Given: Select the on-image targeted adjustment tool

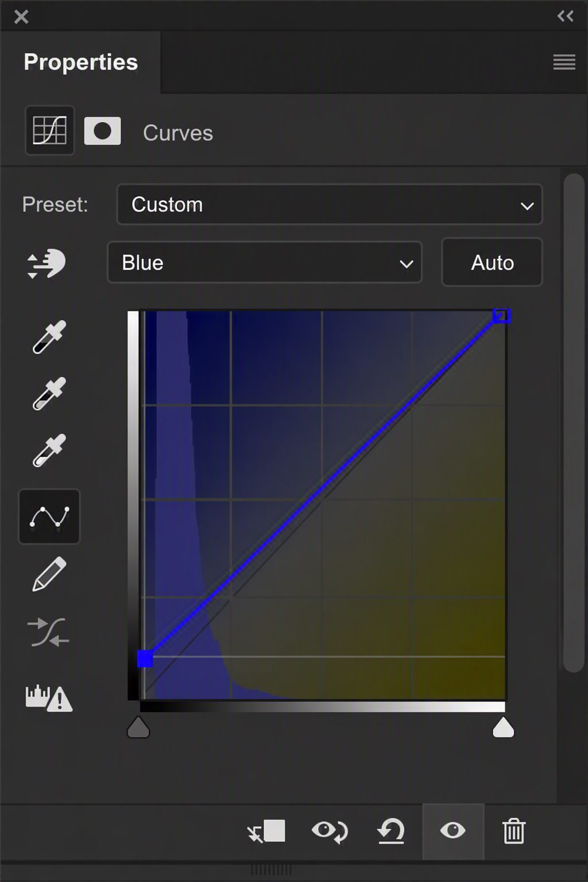Looking at the screenshot, I should [x=47, y=264].
